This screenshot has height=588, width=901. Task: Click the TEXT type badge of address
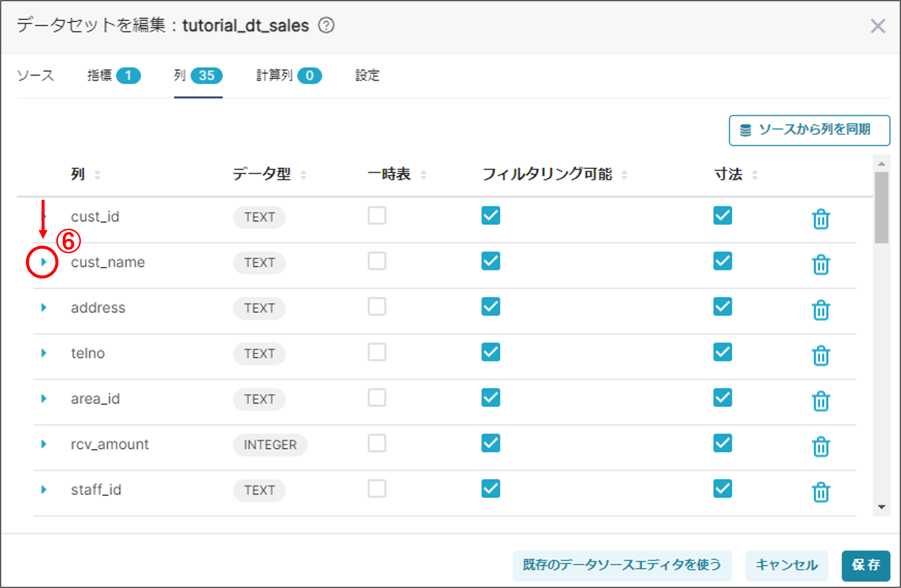[x=259, y=308]
